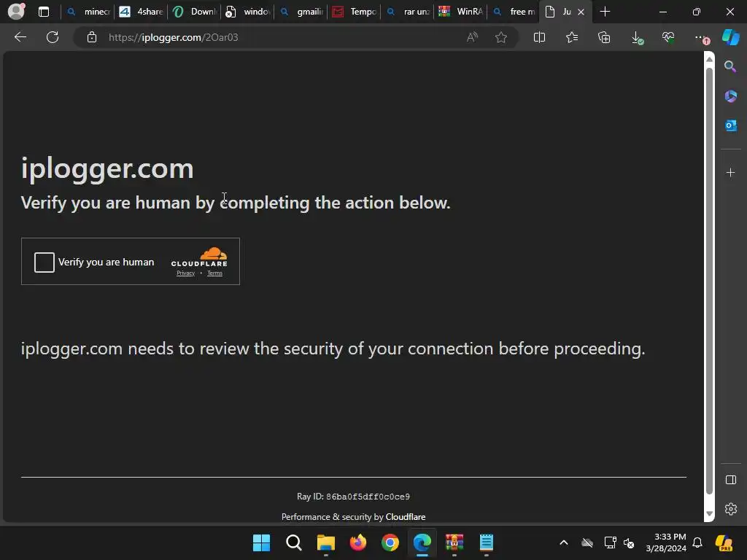747x560 pixels.
Task: Open clock and date 3:33 PM
Action: pyautogui.click(x=666, y=542)
